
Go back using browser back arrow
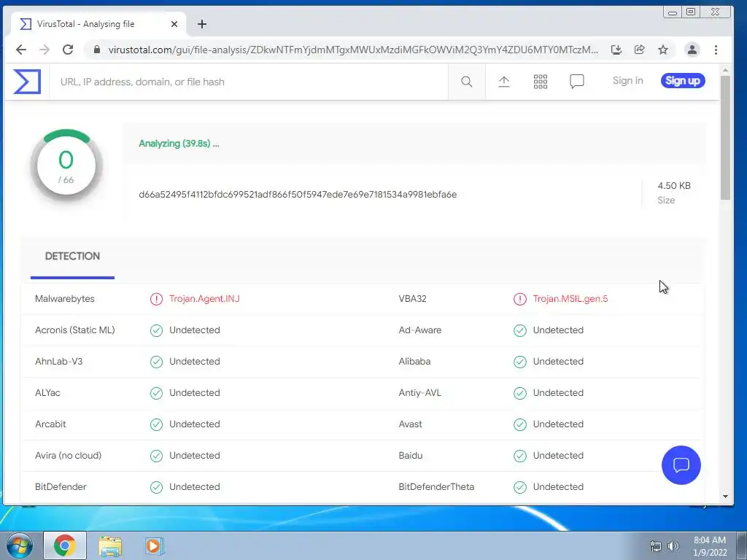click(x=21, y=50)
